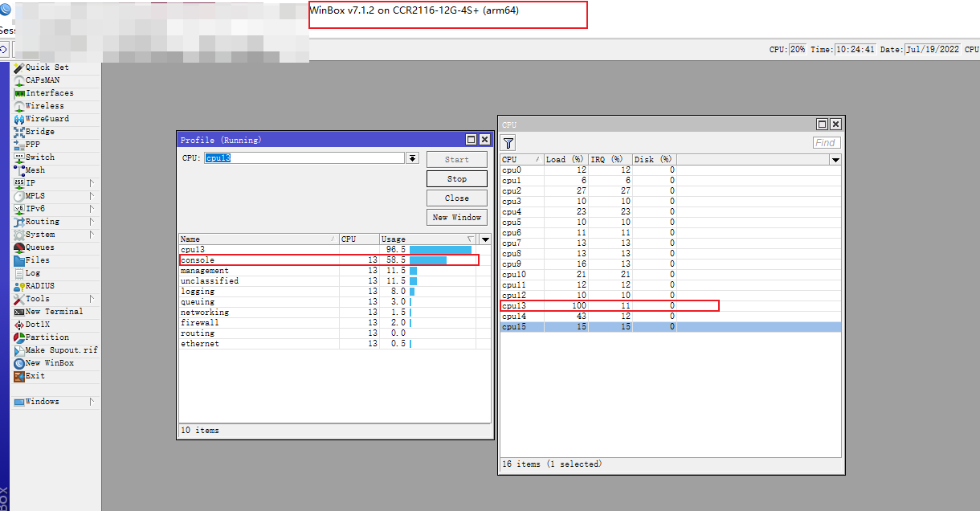This screenshot has width=980, height=511.
Task: Open Queues from the sidebar
Action: click(39, 247)
